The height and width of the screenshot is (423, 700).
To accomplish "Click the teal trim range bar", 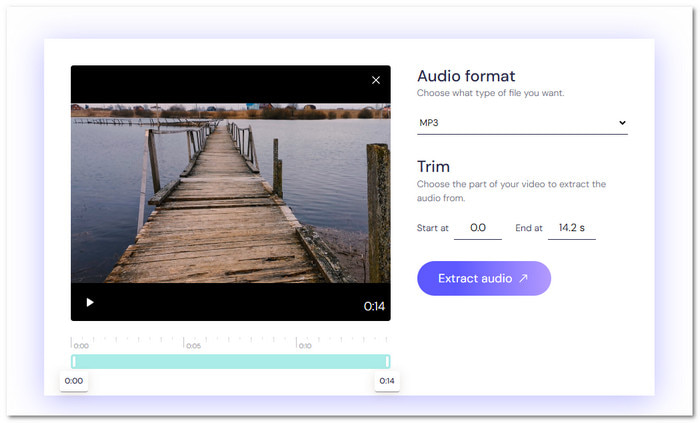I will tap(230, 361).
